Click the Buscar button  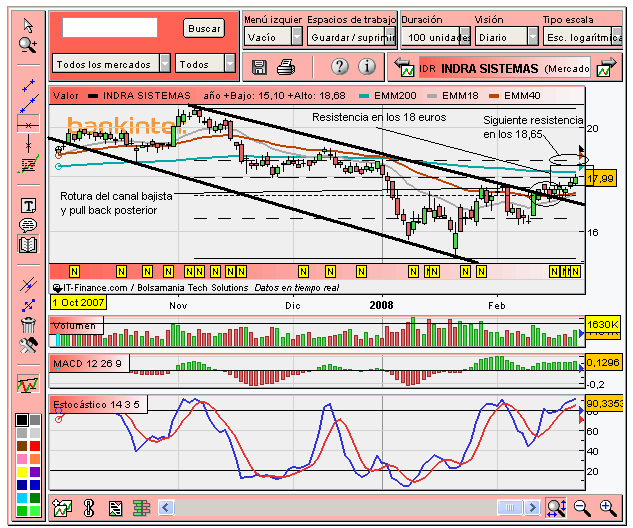[204, 28]
